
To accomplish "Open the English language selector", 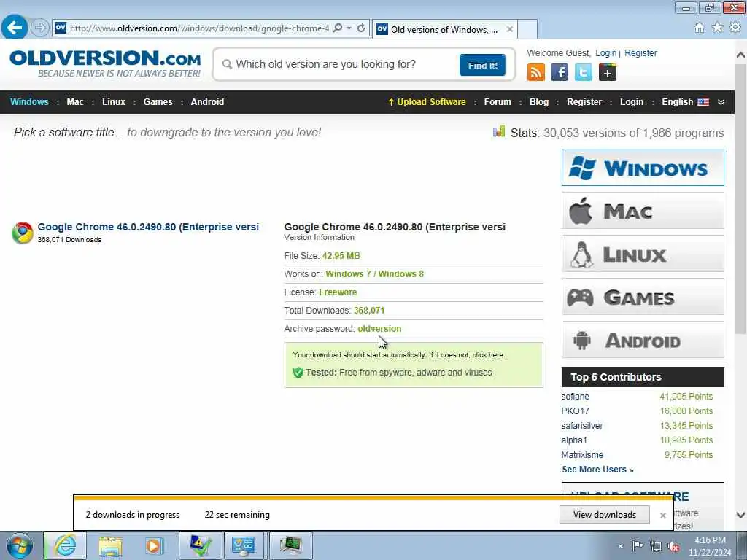I will (x=685, y=102).
